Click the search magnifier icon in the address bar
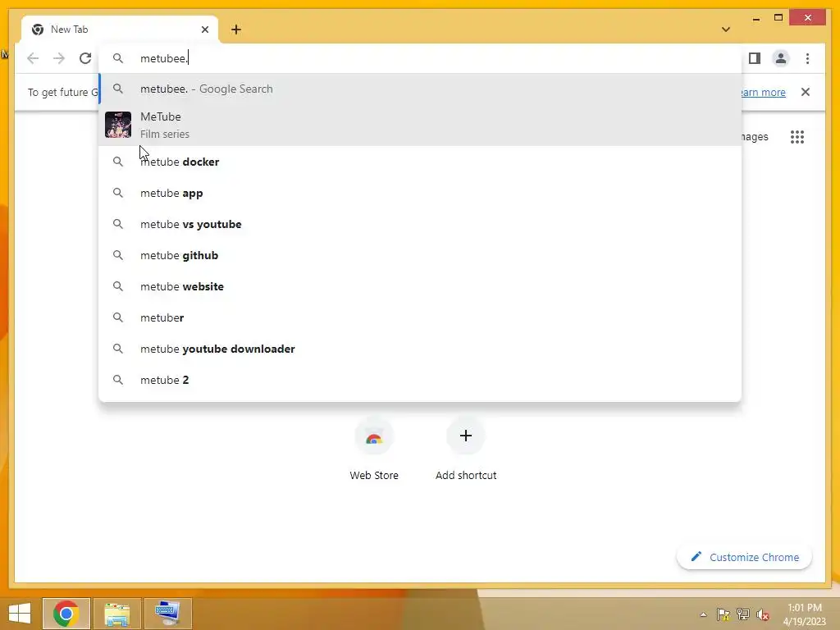The width and height of the screenshot is (840, 630). pos(118,58)
